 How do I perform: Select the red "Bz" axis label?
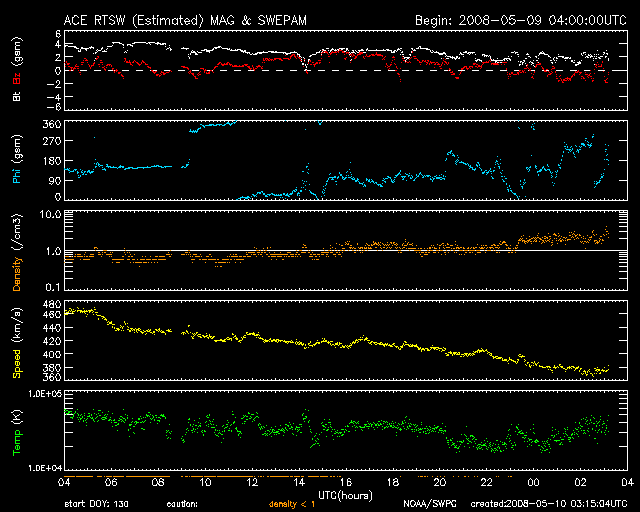pyautogui.click(x=16, y=78)
